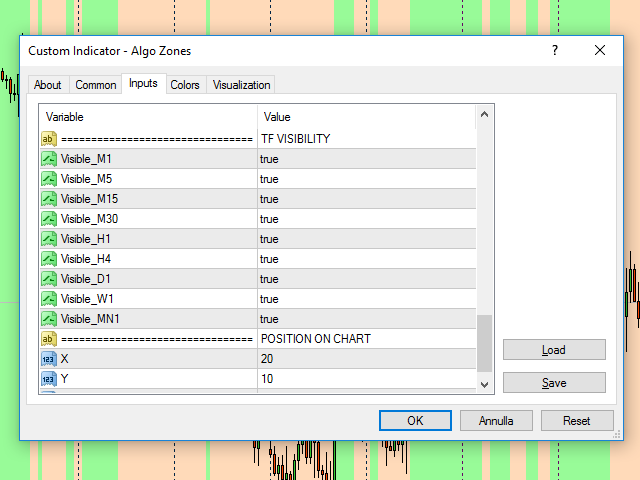Click the icon beside Visible_MN1
640x480 pixels.
tap(48, 319)
